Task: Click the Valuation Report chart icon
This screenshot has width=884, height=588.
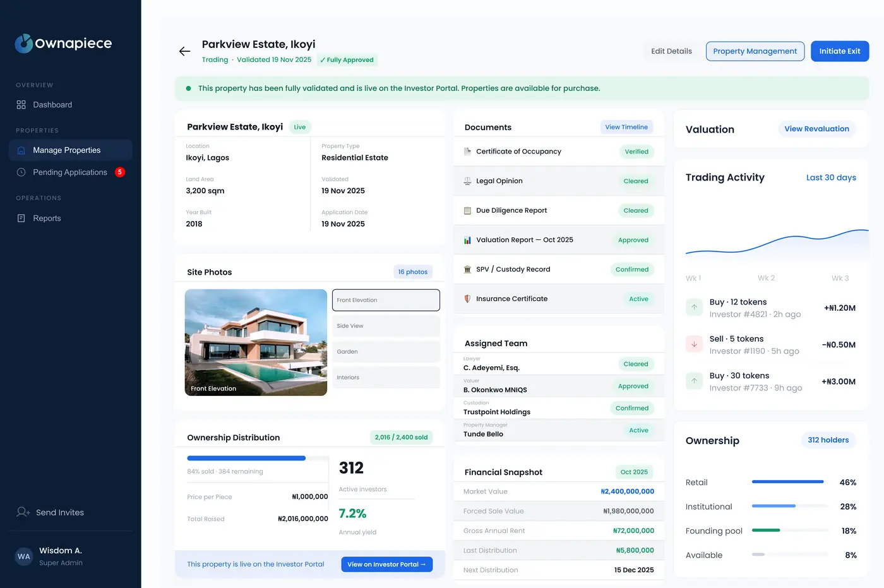Action: (468, 240)
